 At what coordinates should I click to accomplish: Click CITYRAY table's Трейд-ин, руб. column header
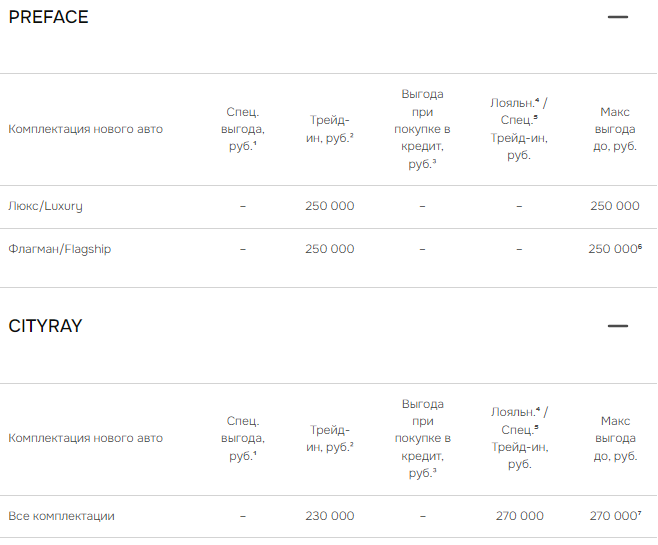(x=329, y=438)
